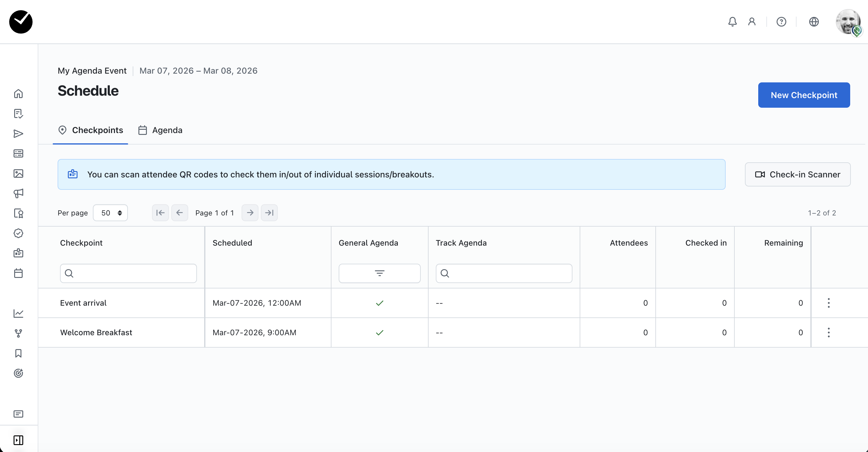Go to next page arrow

[x=250, y=213]
